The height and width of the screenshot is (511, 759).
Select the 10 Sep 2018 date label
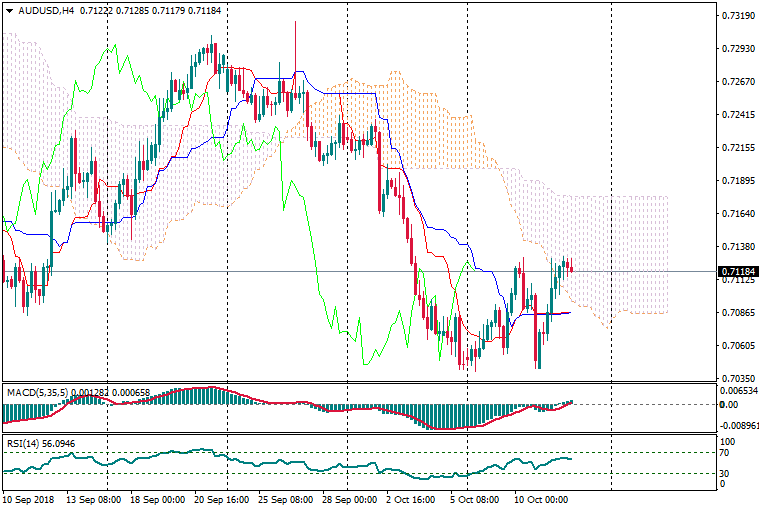pyautogui.click(x=31, y=498)
